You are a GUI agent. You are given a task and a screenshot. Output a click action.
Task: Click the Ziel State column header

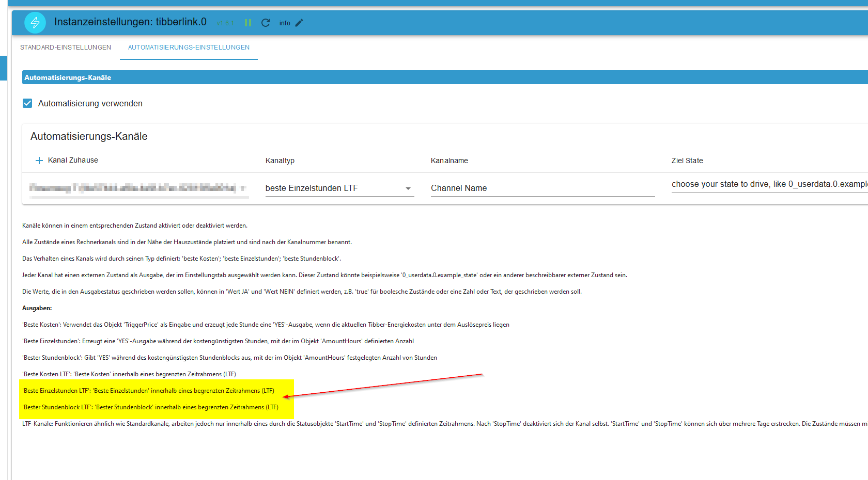(x=687, y=161)
